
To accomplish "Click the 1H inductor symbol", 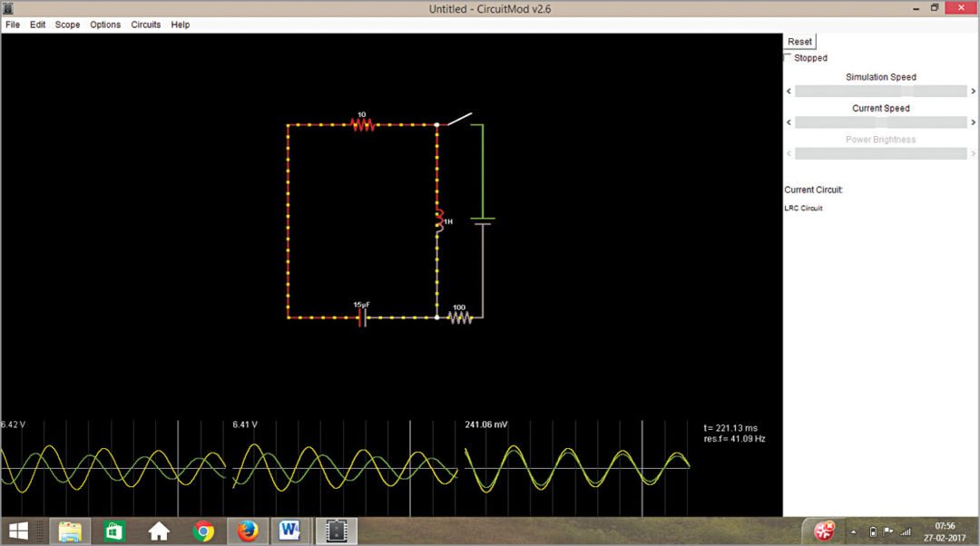I will point(439,220).
